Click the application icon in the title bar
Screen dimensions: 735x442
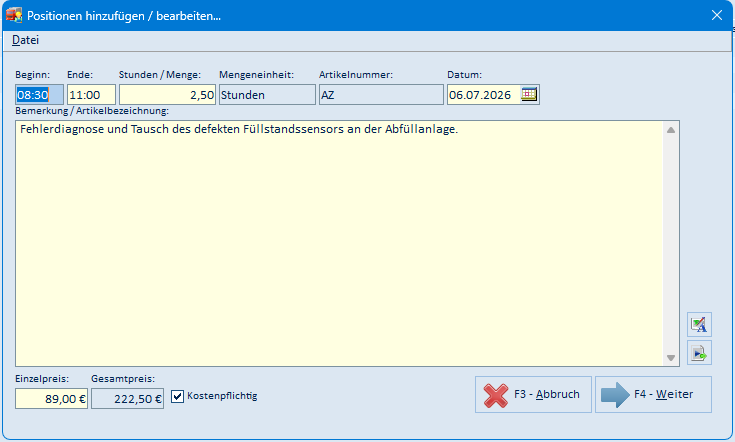pyautogui.click(x=14, y=15)
